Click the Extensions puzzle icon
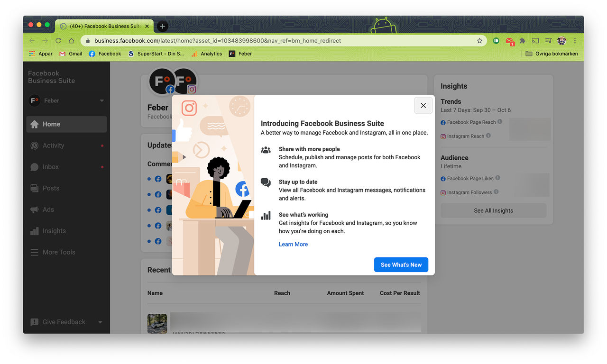This screenshot has height=364, width=607. pos(522,41)
